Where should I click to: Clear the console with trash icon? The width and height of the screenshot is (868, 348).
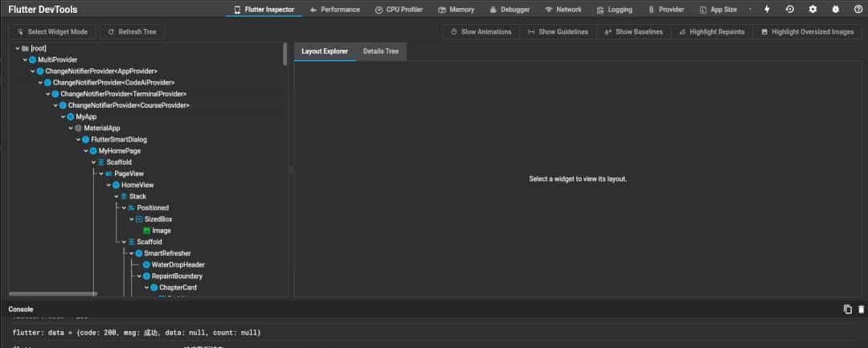pos(861,309)
